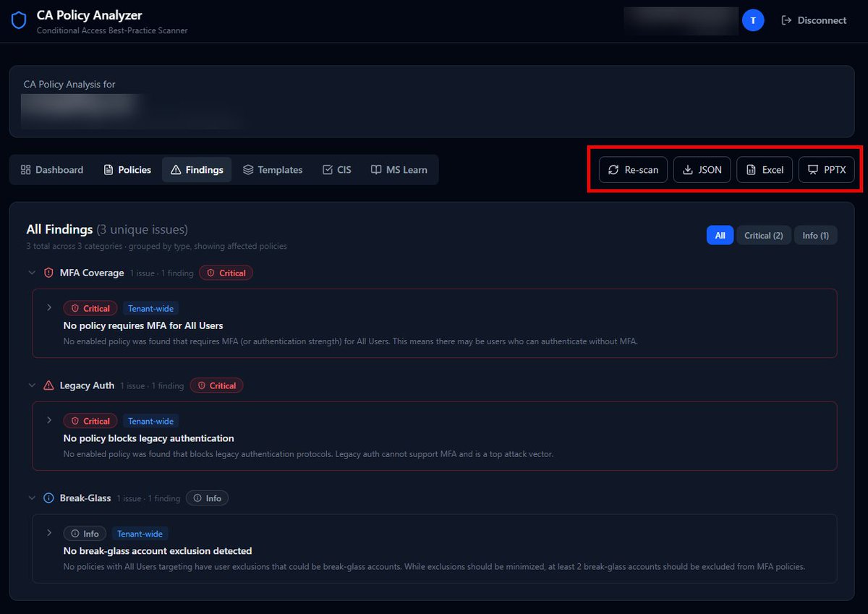Click the Info badge beside Break-Glass header

207,498
